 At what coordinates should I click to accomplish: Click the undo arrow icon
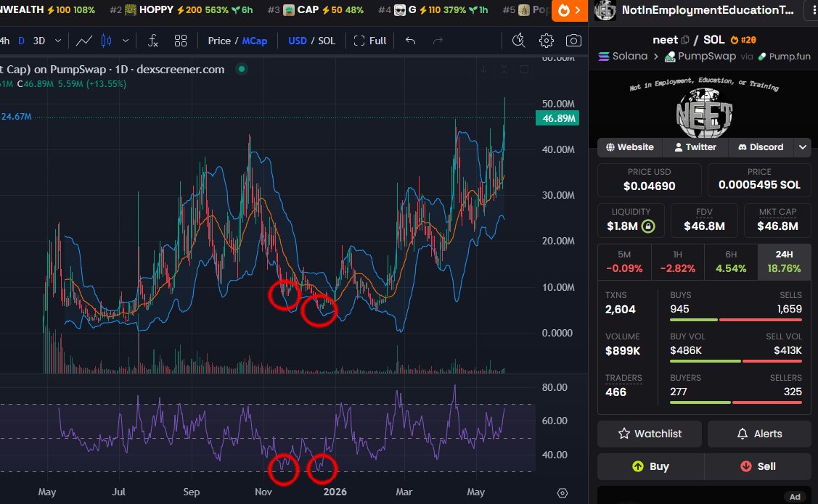tap(411, 41)
